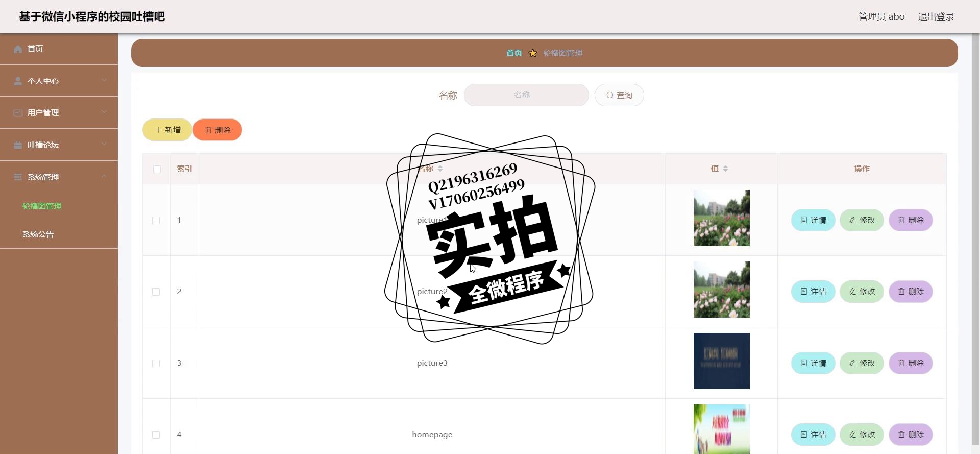
Task: Click 详情 for row 2
Action: pyautogui.click(x=813, y=292)
